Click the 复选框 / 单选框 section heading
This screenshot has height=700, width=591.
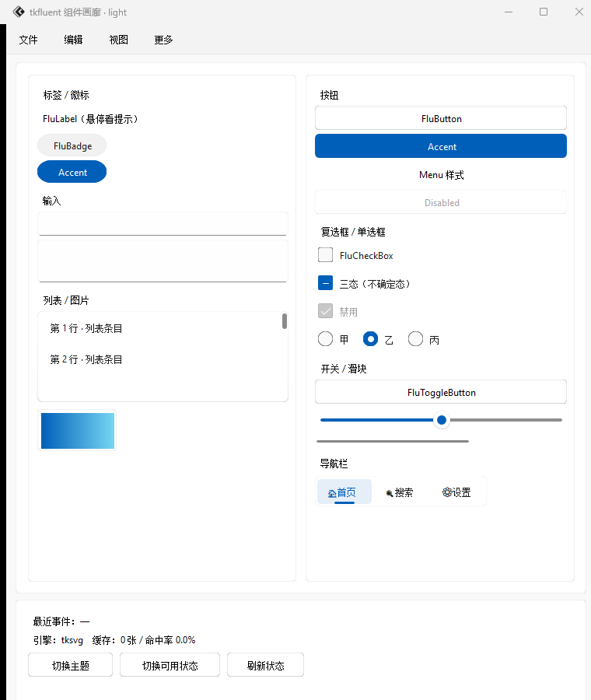coord(352,232)
